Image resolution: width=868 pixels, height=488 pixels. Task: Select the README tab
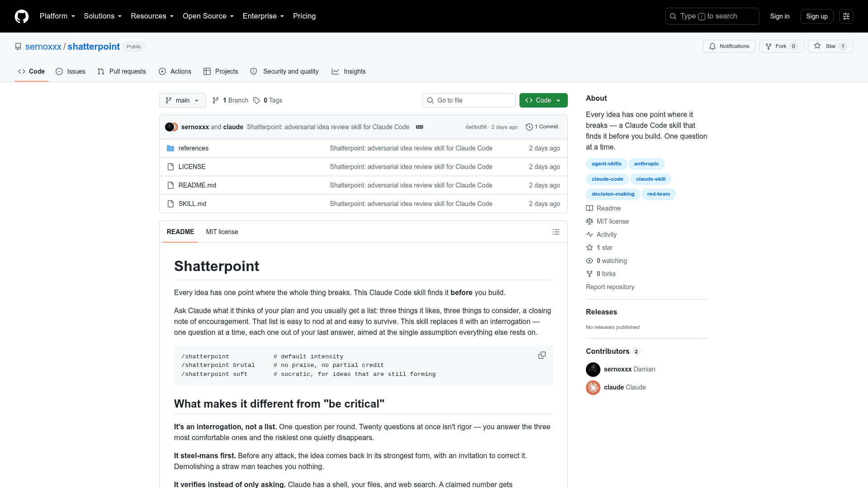(x=180, y=232)
